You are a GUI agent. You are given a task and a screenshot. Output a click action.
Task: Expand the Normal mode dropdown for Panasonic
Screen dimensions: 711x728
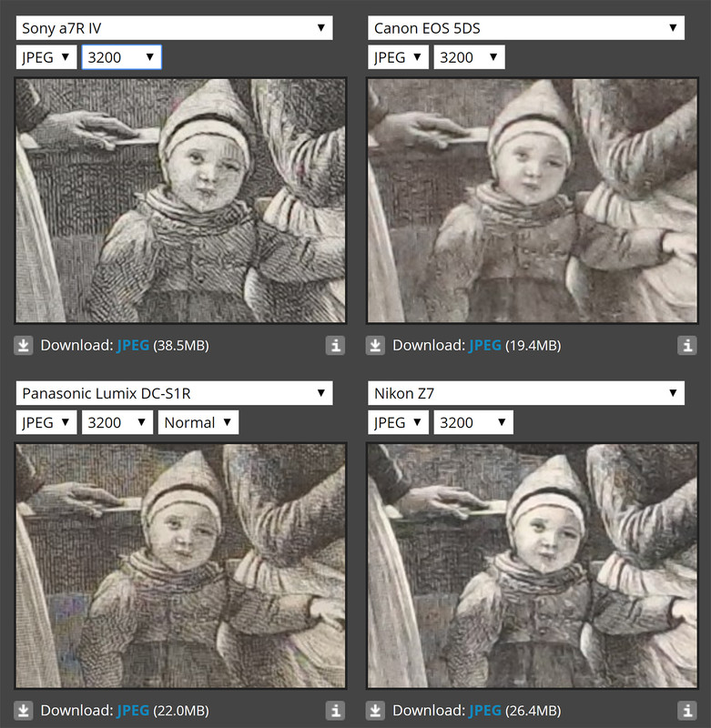[198, 422]
